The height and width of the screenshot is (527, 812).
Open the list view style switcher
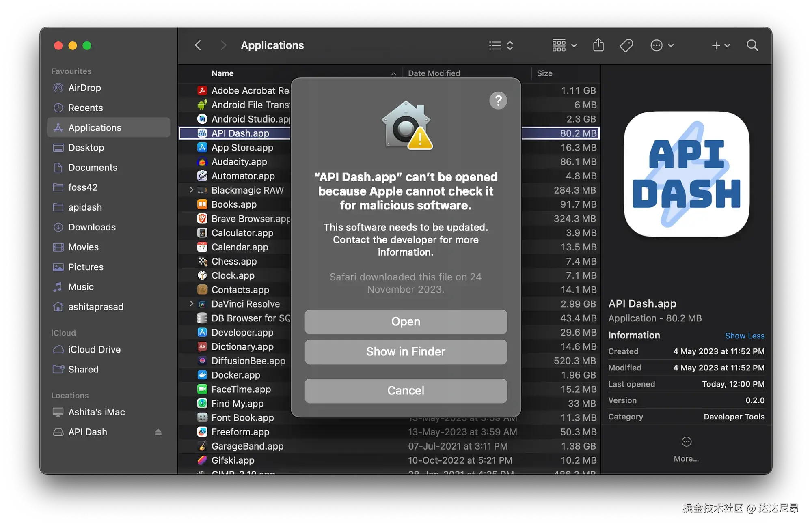(501, 45)
